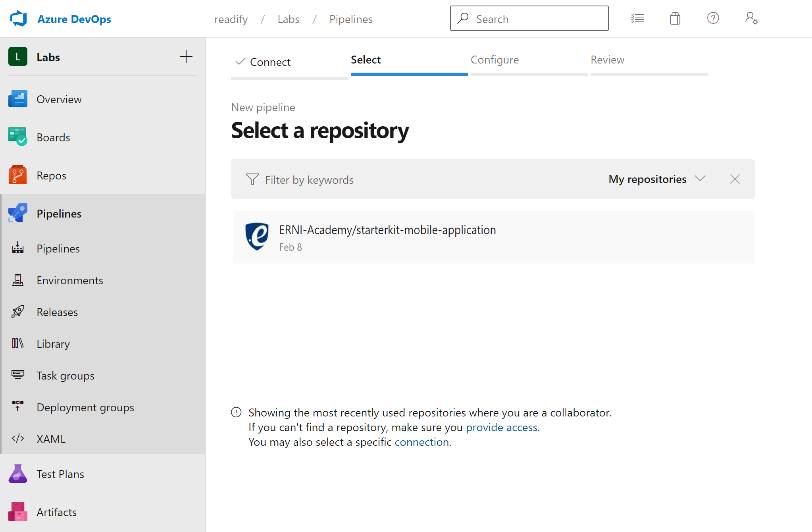The image size is (812, 532).
Task: Open the Marketplace shopping bag icon
Action: pyautogui.click(x=675, y=18)
